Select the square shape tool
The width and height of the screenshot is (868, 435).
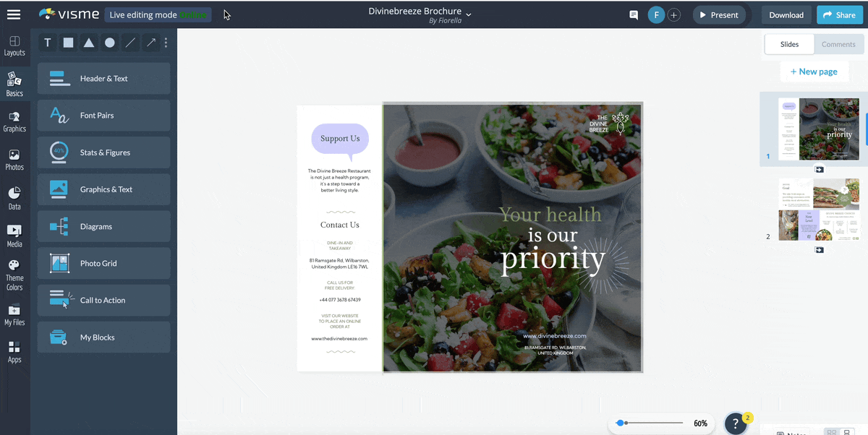tap(68, 43)
